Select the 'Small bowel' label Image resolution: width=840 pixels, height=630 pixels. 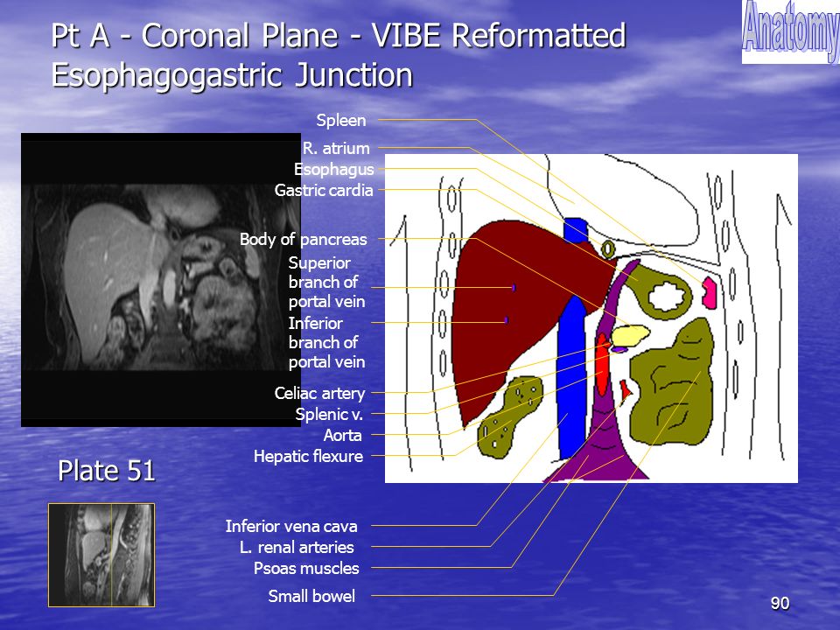tap(311, 596)
